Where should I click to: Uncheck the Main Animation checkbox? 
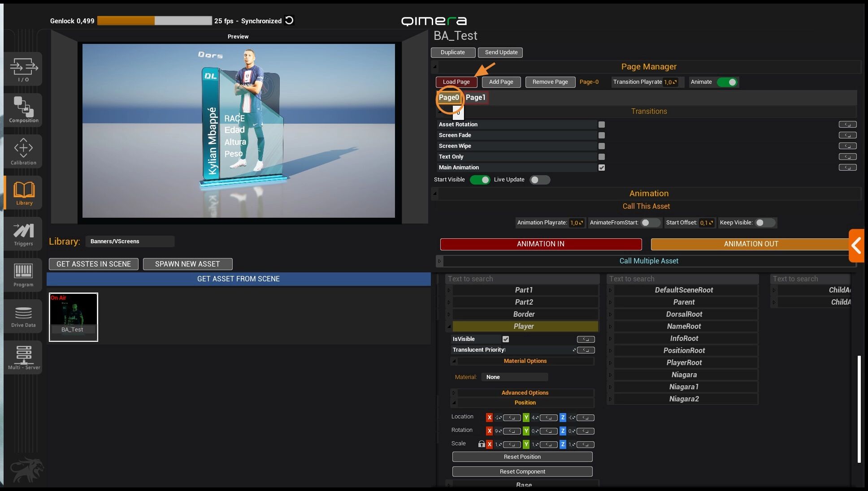click(x=602, y=168)
